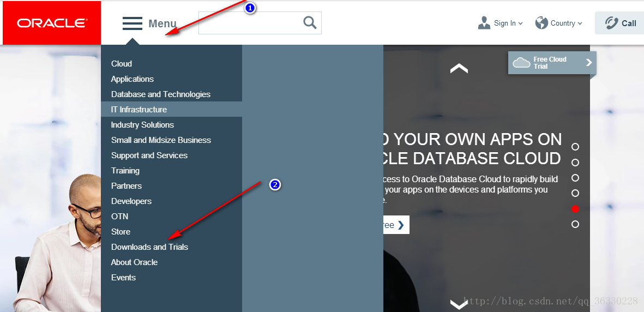This screenshot has width=644, height=312.
Task: Open the About Oracle menu item
Action: tap(134, 262)
